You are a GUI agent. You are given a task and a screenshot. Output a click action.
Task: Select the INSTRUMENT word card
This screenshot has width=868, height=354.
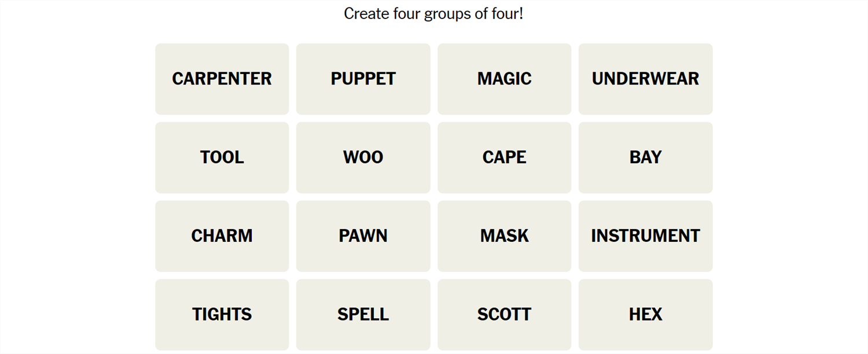pos(645,236)
